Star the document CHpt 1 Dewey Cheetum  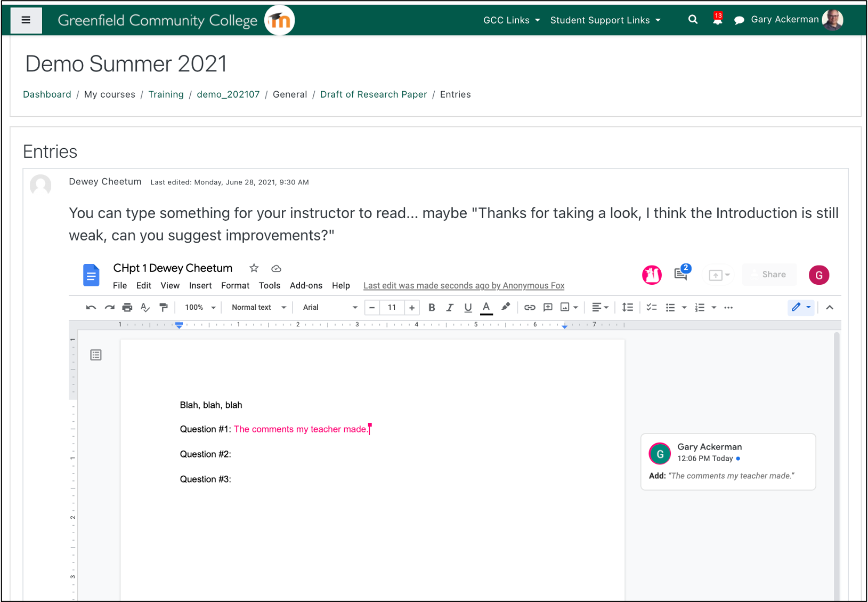pyautogui.click(x=254, y=268)
